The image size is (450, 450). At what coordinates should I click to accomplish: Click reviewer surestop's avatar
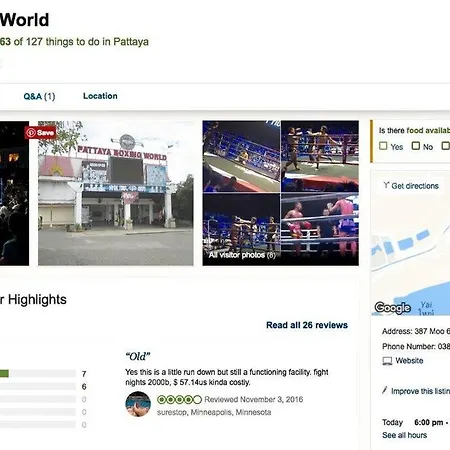(138, 404)
